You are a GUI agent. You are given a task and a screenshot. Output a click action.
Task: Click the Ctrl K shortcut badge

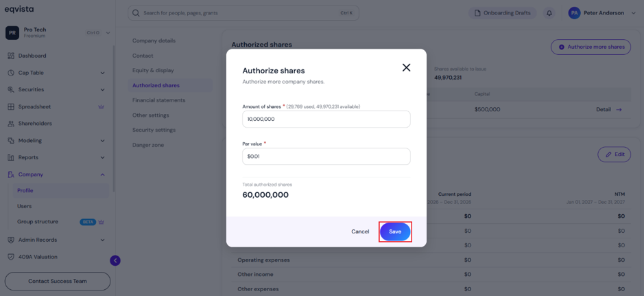pos(346,13)
